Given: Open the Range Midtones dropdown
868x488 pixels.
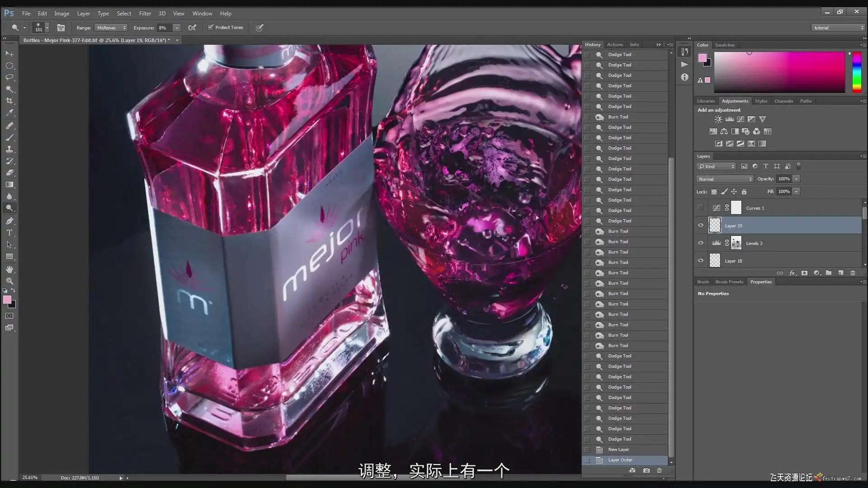Looking at the screenshot, I should tap(111, 28).
